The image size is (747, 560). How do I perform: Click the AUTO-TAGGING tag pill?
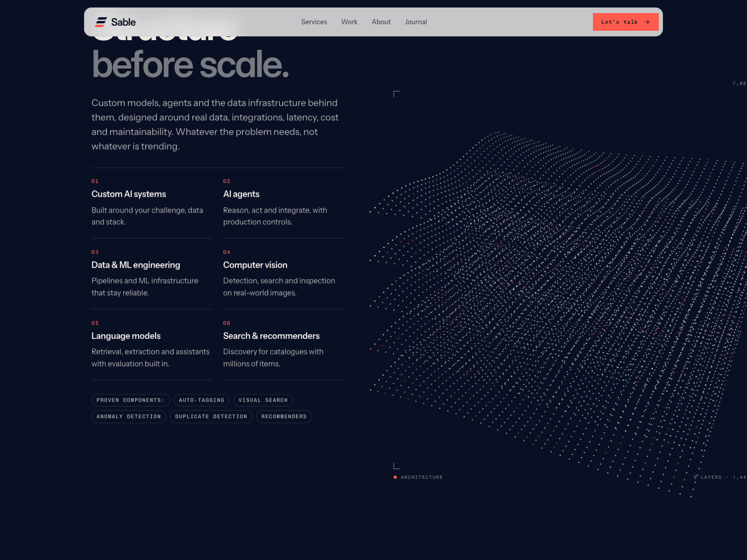202,400
